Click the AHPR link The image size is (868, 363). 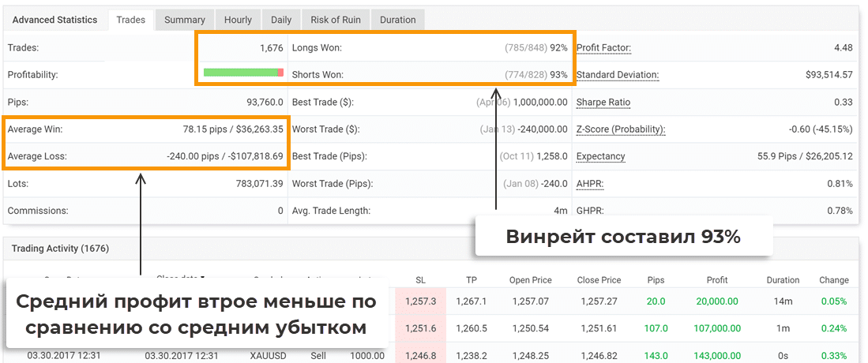click(x=589, y=184)
